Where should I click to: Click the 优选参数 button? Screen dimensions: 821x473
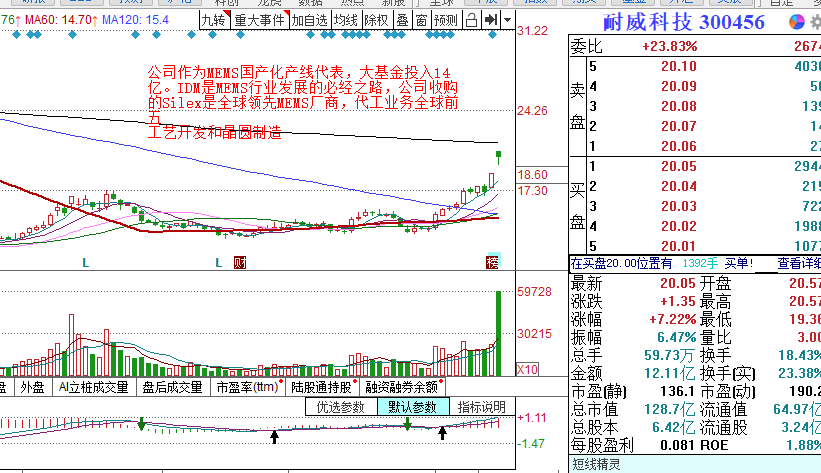point(341,407)
